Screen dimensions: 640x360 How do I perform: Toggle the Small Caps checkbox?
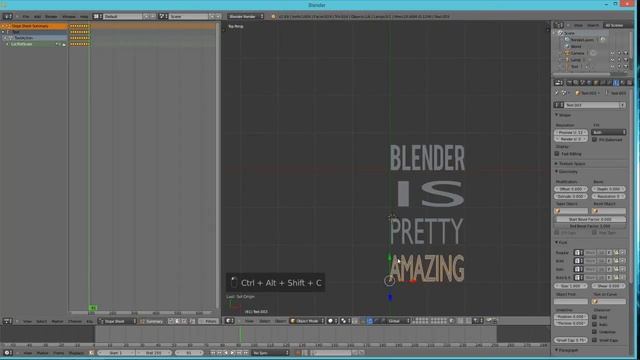point(595,340)
